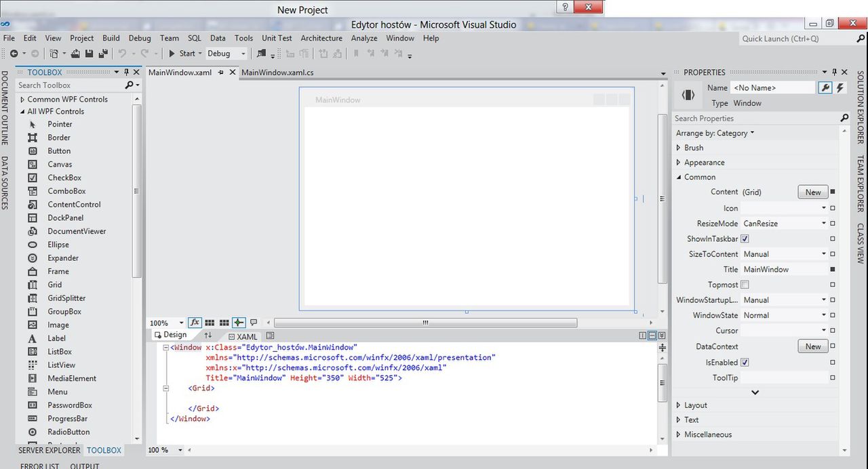
Task: Expand the Layout property category
Action: coord(679,405)
